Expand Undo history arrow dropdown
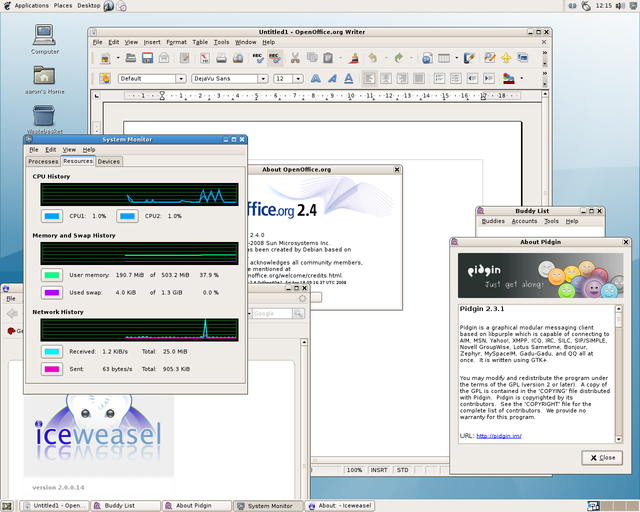The width and height of the screenshot is (640, 512). pos(385,58)
